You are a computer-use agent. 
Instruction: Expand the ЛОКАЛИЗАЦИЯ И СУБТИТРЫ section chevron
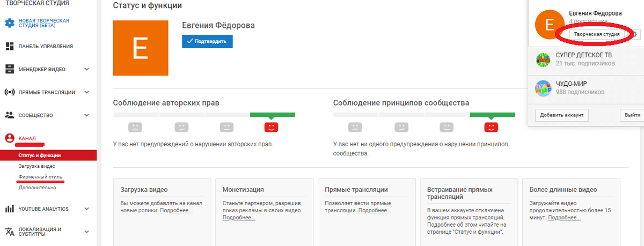pyautogui.click(x=87, y=232)
